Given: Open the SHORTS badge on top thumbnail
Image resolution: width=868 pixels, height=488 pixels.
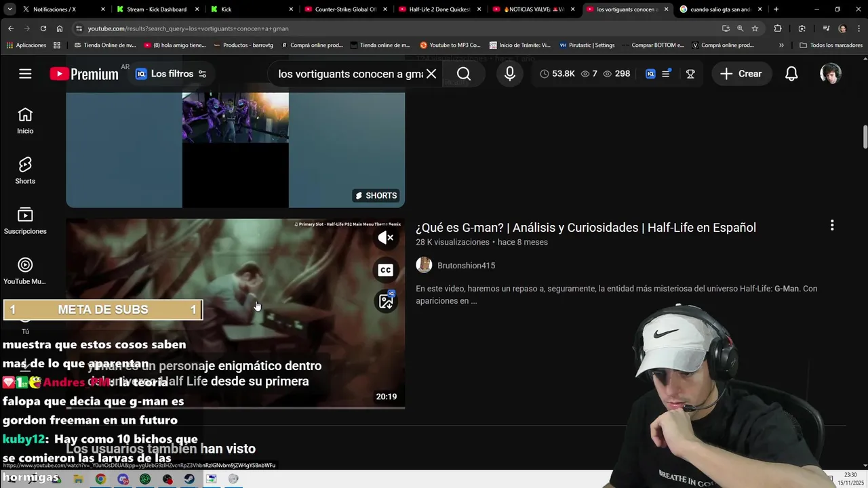Looking at the screenshot, I should pos(376,195).
